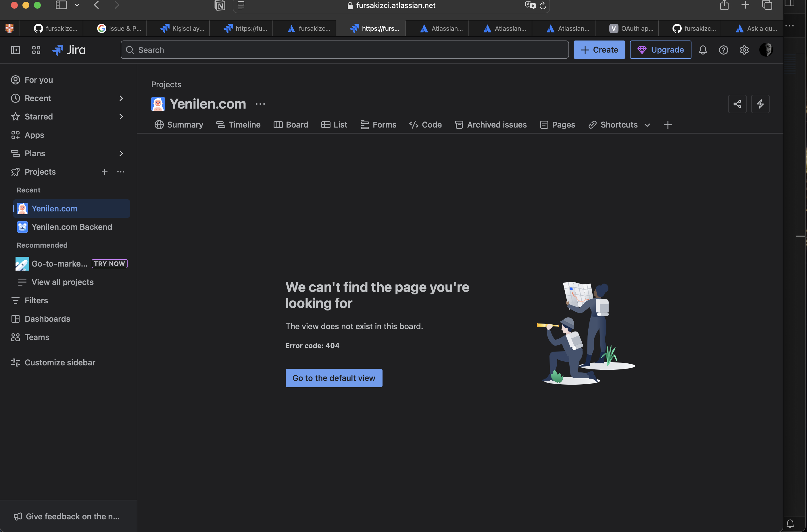This screenshot has width=807, height=532.
Task: Click the Jira search field
Action: [x=345, y=50]
